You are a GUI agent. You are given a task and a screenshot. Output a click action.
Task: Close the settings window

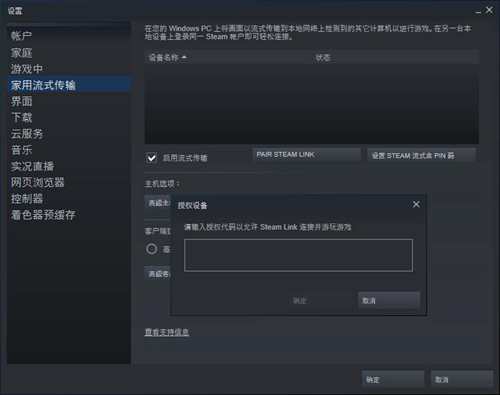click(x=489, y=10)
